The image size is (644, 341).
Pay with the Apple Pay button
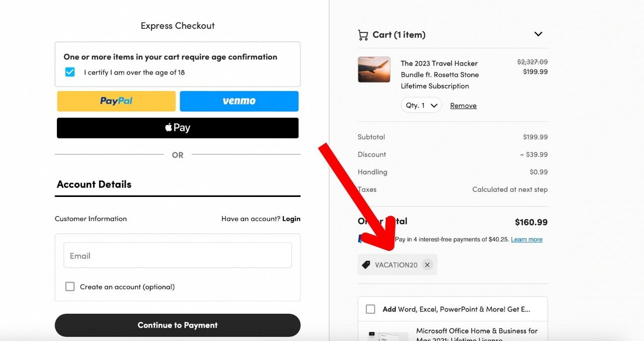click(x=178, y=128)
